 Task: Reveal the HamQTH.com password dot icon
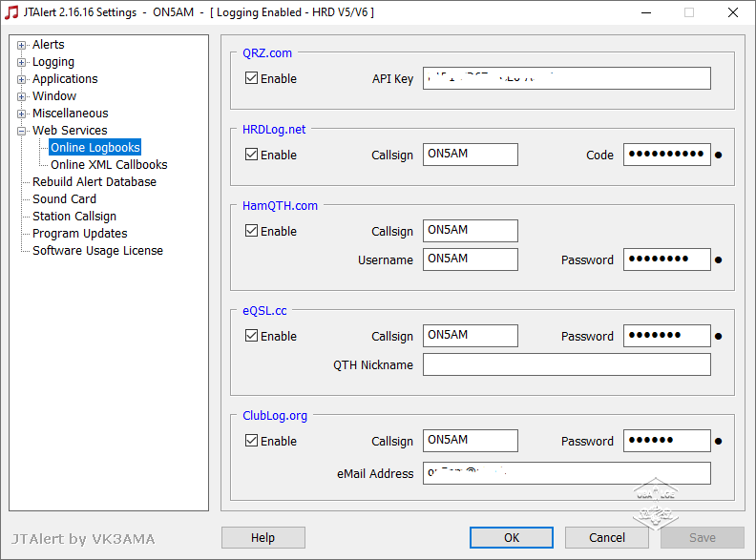tap(719, 260)
